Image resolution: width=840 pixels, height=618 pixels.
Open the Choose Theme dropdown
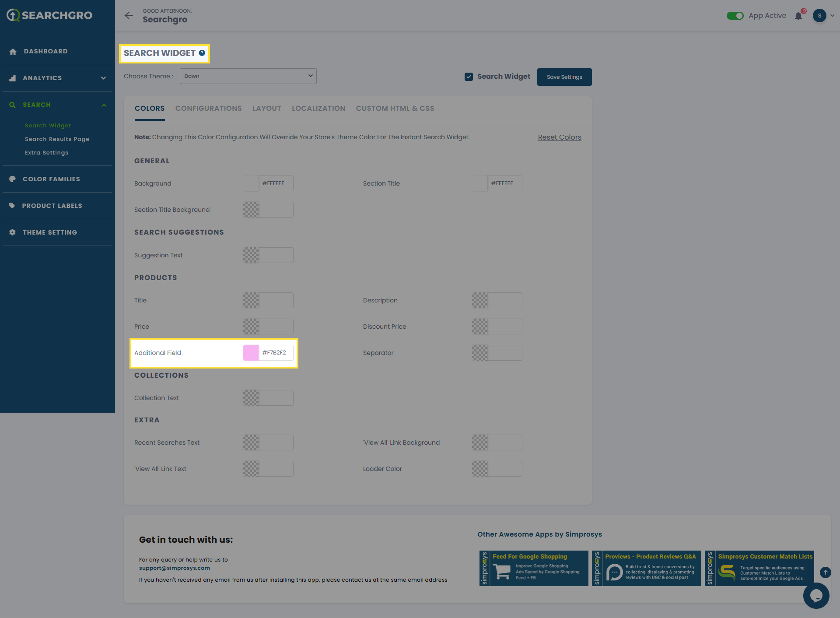[248, 76]
